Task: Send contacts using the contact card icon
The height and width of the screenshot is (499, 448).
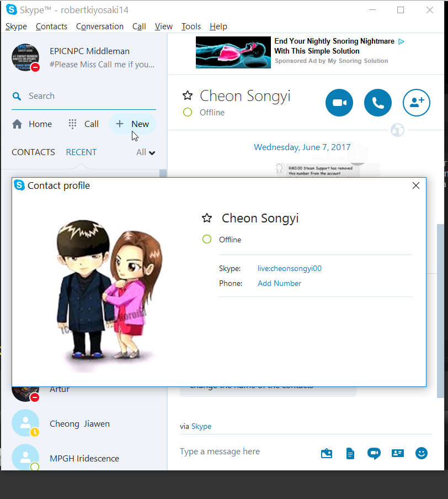Action: pos(398,453)
